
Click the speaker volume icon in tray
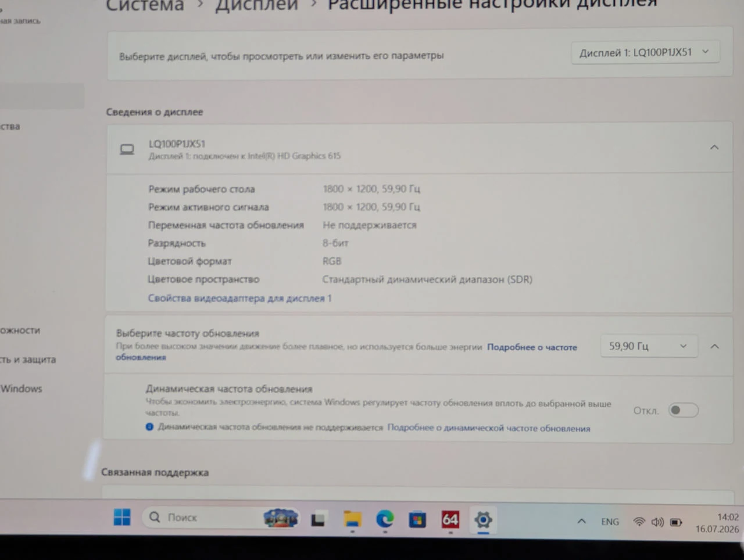pyautogui.click(x=657, y=522)
